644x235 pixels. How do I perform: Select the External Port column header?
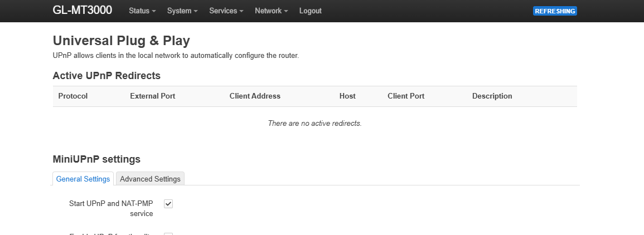click(x=153, y=96)
